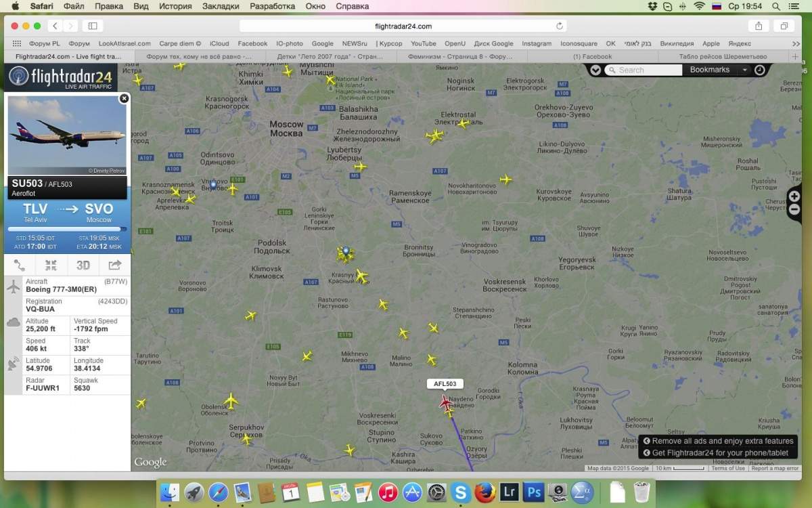Click Report a map error link
Screen dimensions: 812x508
coord(775,468)
